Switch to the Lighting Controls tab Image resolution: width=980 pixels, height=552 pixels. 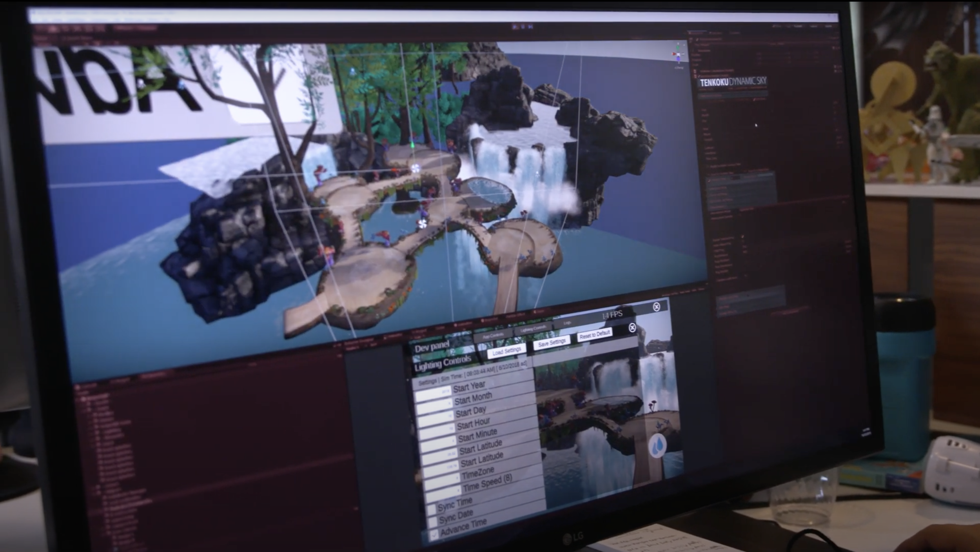coord(533,329)
